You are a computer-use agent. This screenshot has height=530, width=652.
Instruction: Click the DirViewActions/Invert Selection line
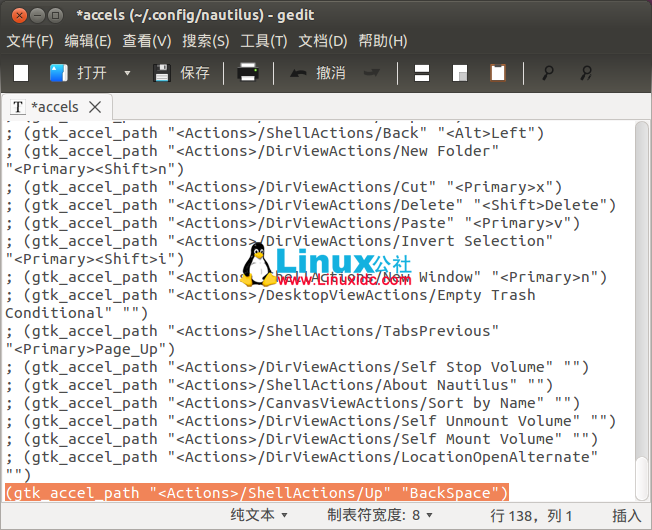279,241
